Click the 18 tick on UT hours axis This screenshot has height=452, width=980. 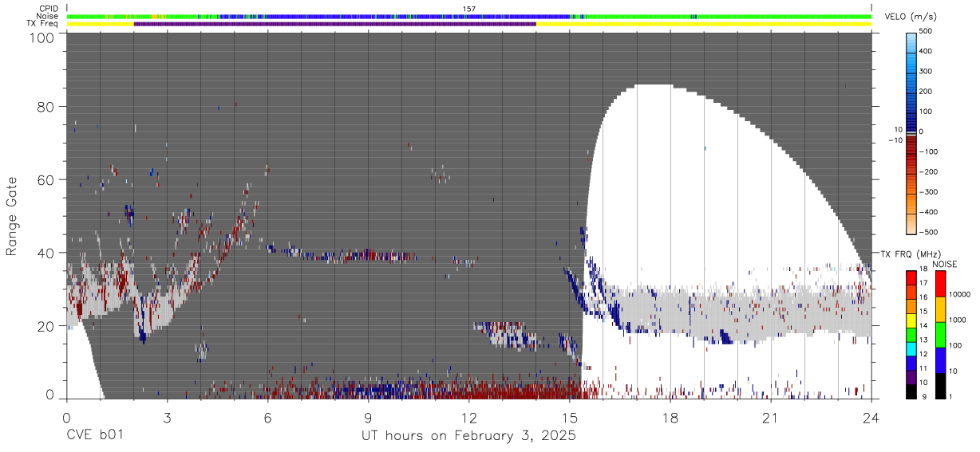click(x=670, y=419)
